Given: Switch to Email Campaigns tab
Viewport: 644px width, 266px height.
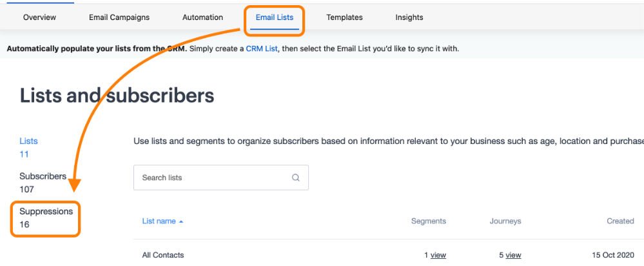Looking at the screenshot, I should [x=119, y=17].
